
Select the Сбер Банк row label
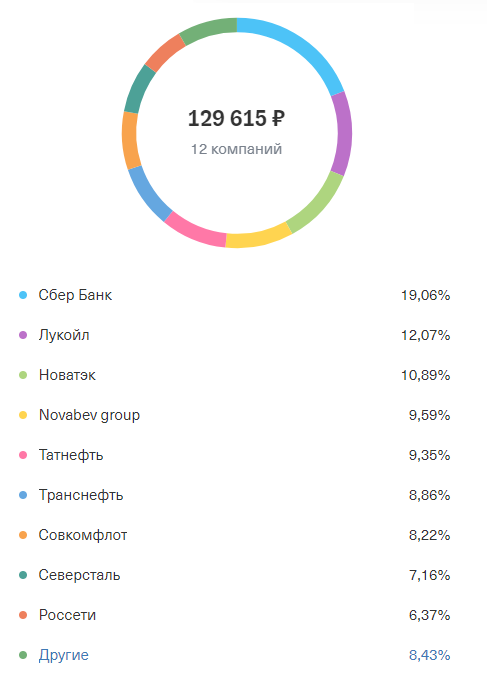[75, 295]
